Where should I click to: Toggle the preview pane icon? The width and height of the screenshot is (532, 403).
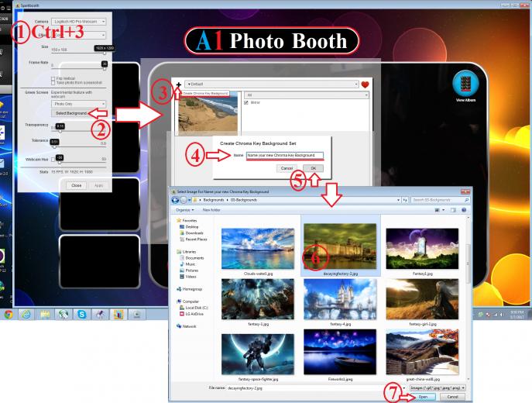coord(453,210)
